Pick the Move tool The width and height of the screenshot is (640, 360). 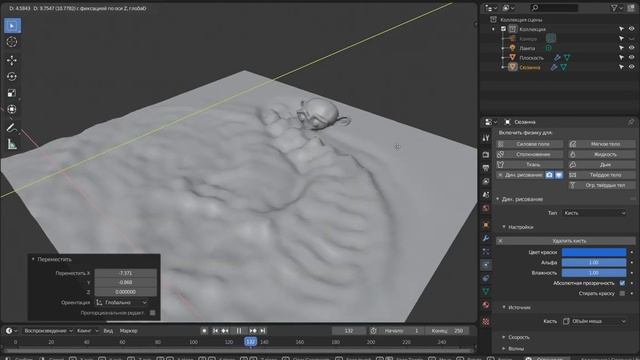tap(12, 60)
